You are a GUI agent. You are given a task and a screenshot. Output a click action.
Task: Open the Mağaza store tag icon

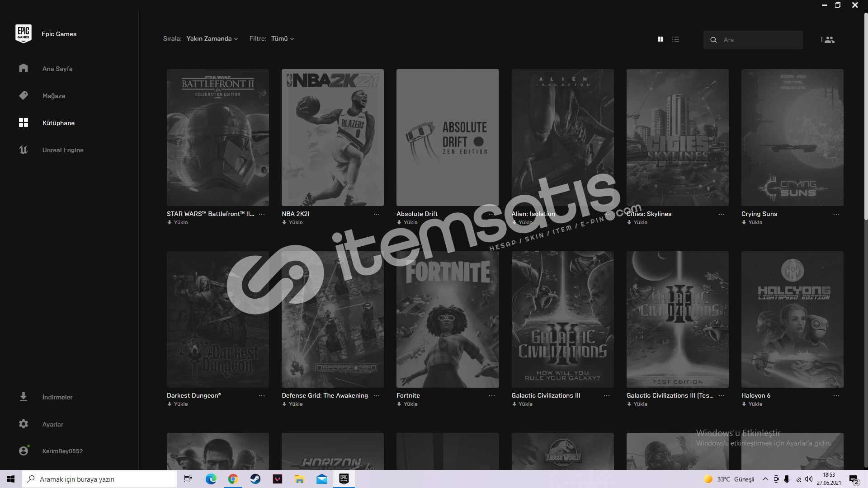point(24,95)
